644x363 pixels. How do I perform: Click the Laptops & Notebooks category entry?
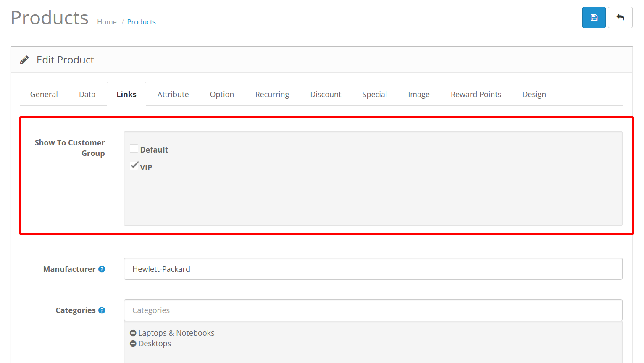(x=176, y=333)
